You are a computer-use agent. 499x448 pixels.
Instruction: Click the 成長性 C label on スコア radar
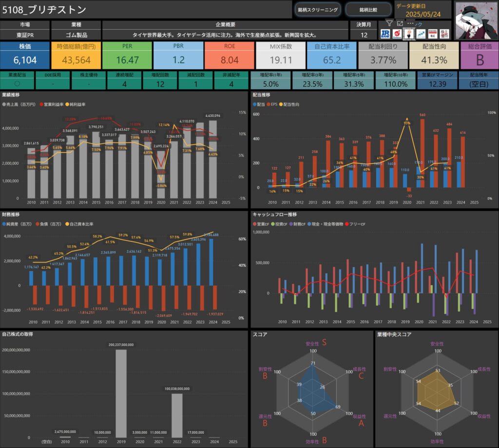click(360, 372)
